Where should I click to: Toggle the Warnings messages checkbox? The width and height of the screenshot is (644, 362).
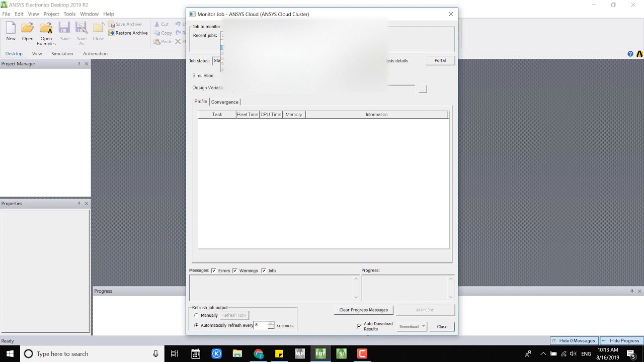235,270
